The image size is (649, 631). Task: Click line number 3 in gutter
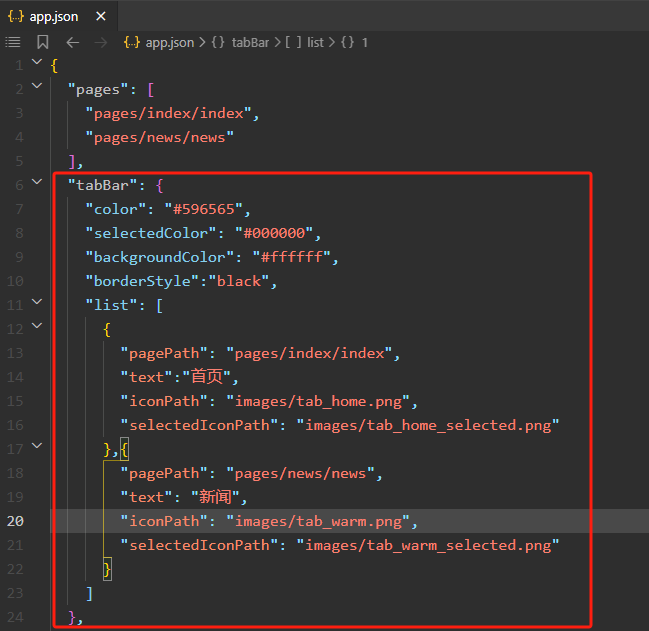coord(19,113)
